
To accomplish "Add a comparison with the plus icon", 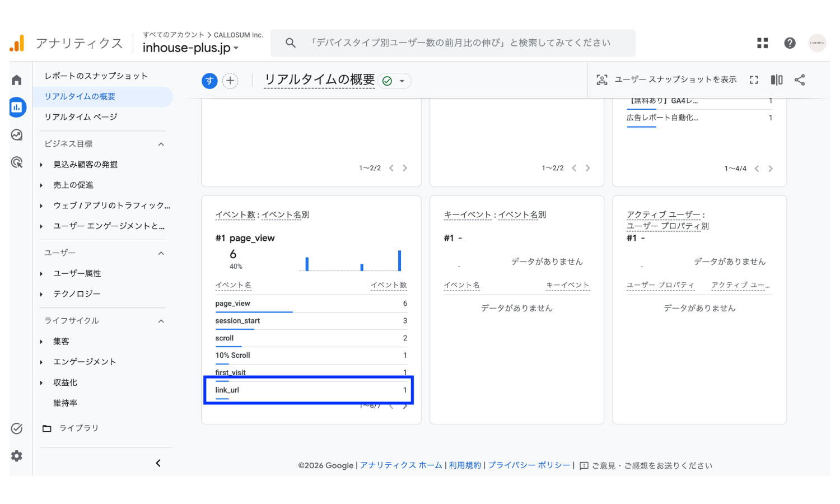I will click(230, 81).
